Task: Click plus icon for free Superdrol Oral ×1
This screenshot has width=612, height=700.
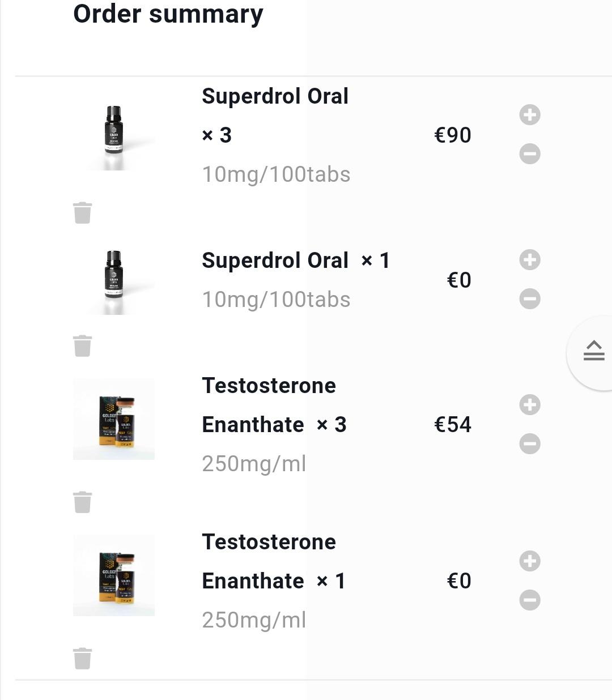Action: click(x=530, y=260)
